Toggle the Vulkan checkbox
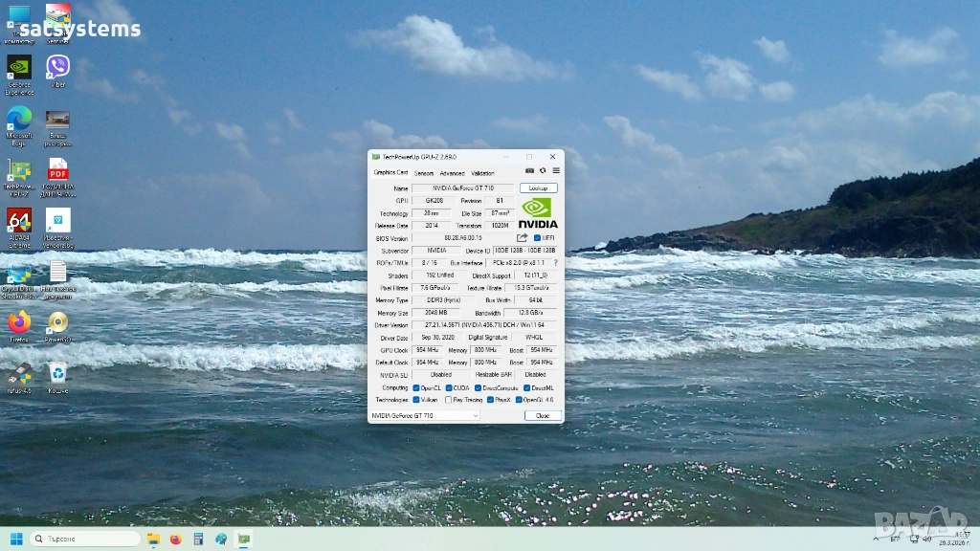 pyautogui.click(x=416, y=400)
